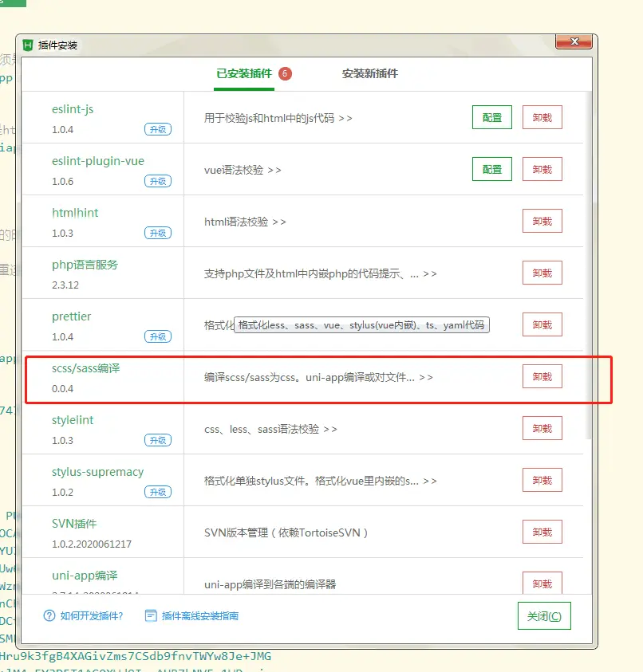
Task: Click the HBuilder logo icon in title bar
Action: click(29, 45)
